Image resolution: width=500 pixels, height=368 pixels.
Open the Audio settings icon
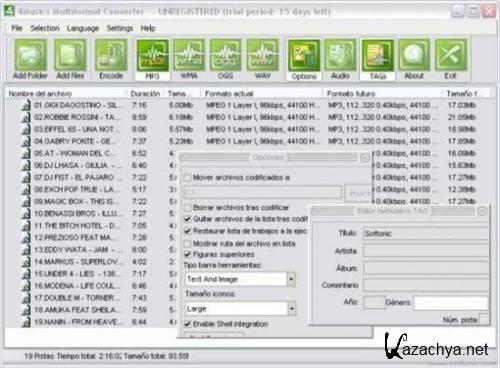(x=340, y=59)
